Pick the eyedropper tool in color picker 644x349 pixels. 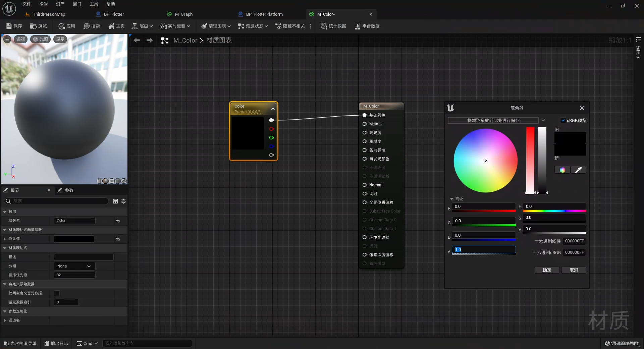tap(578, 170)
